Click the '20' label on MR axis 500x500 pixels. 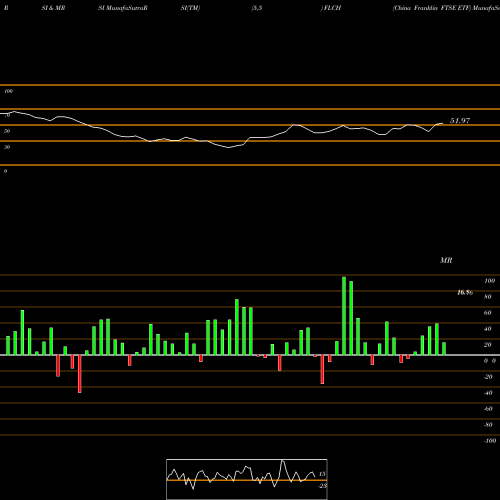tap(488, 345)
